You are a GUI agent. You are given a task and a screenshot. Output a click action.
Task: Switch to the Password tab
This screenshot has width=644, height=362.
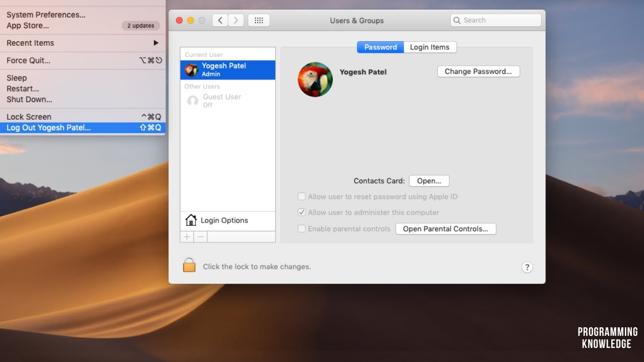[x=380, y=47]
